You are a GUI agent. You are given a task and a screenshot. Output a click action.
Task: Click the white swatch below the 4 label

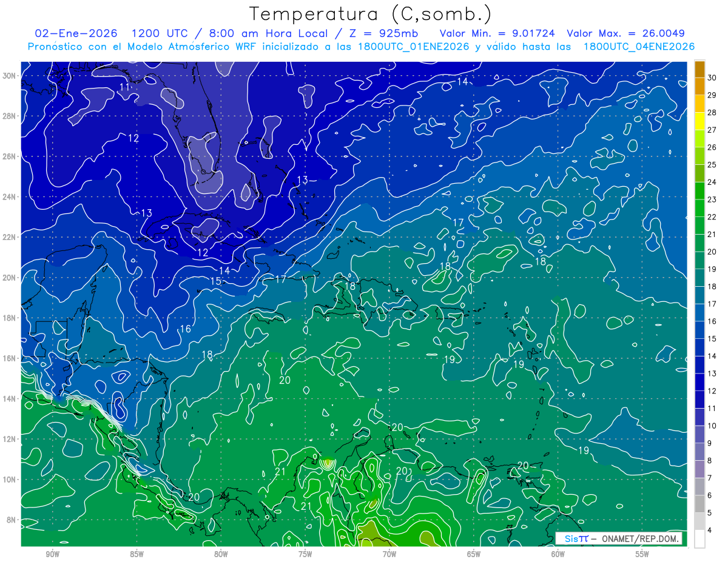(699, 539)
